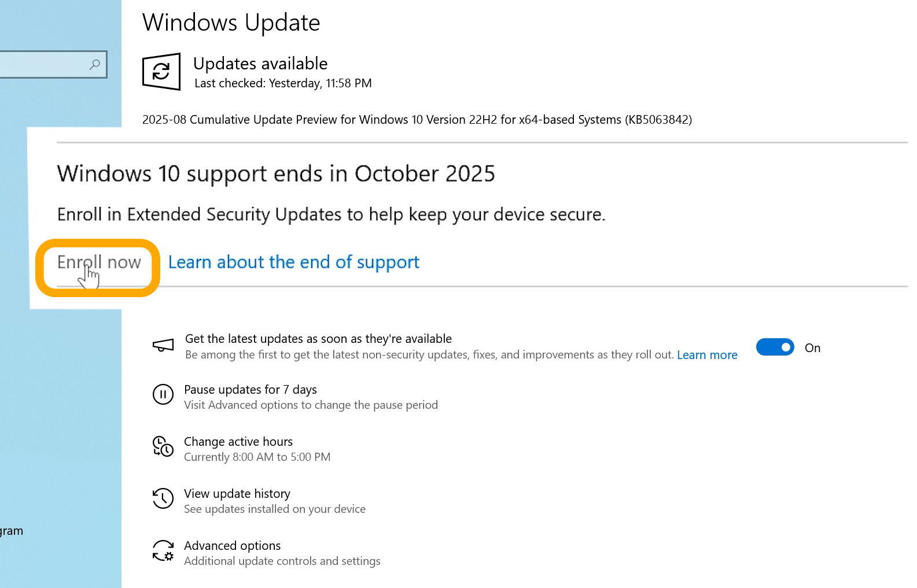Go to Advanced options

point(232,546)
